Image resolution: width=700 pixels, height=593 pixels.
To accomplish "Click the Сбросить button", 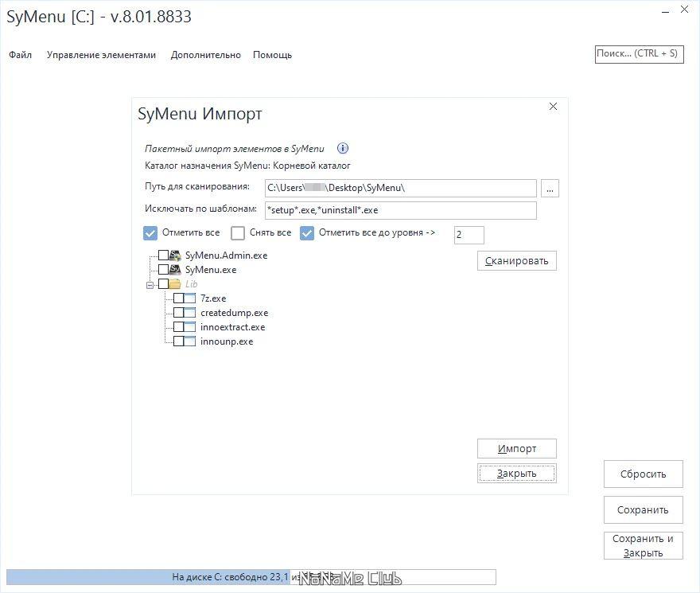I will click(x=644, y=474).
